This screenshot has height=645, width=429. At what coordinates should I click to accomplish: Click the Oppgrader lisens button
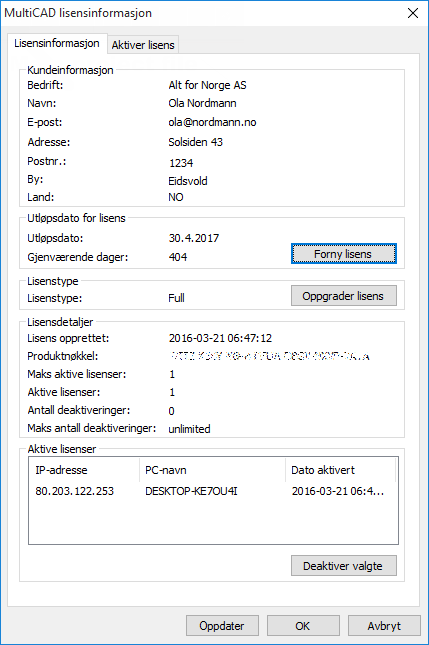pyautogui.click(x=344, y=296)
